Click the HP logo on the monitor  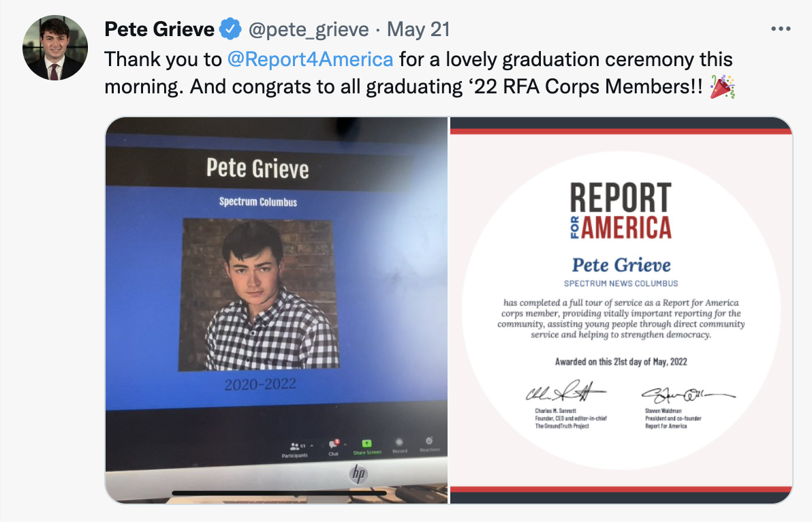point(358,473)
